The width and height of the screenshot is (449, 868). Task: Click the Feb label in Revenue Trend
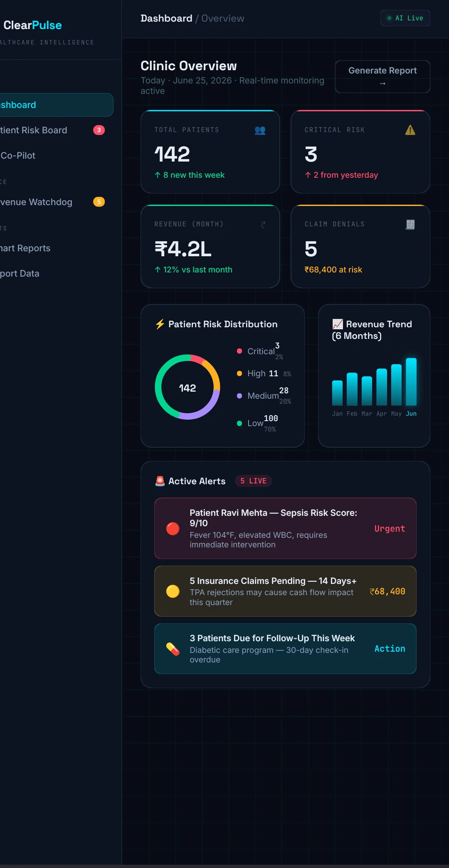(352, 414)
